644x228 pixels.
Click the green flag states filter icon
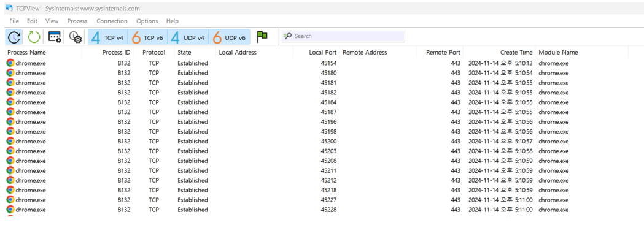click(262, 37)
